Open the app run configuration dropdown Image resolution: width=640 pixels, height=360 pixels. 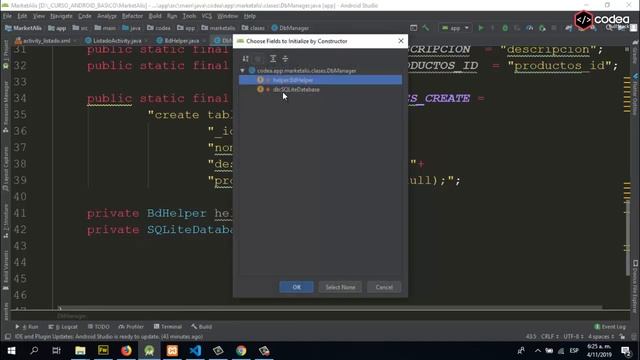pos(455,28)
